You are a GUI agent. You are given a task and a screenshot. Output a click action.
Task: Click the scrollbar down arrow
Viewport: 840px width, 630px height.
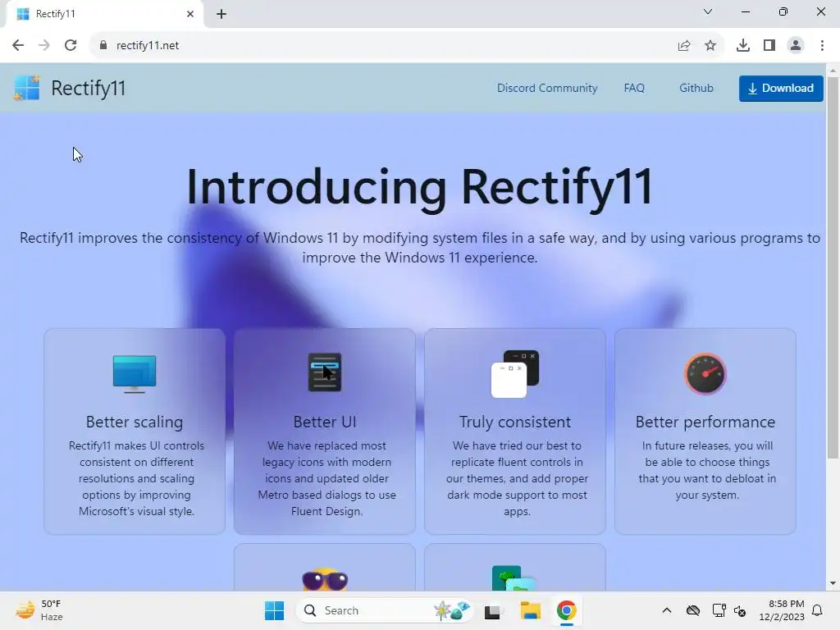(x=833, y=583)
